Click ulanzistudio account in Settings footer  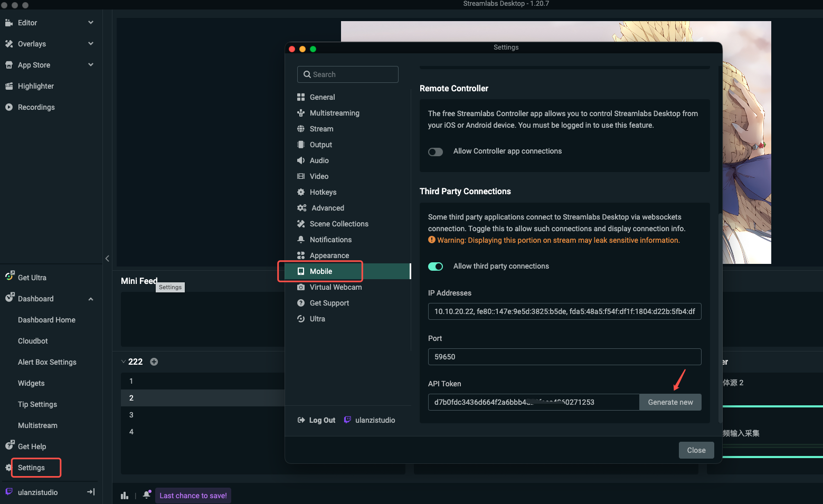pyautogui.click(x=370, y=420)
